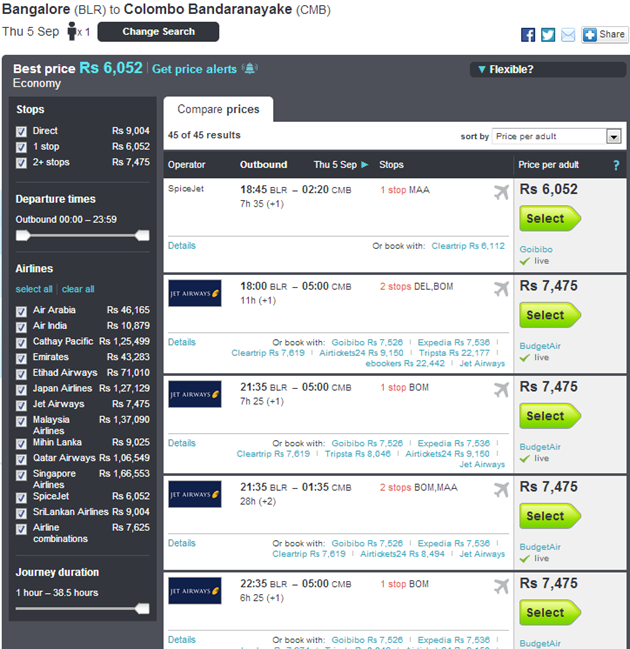Click select all airlines link

point(34,289)
